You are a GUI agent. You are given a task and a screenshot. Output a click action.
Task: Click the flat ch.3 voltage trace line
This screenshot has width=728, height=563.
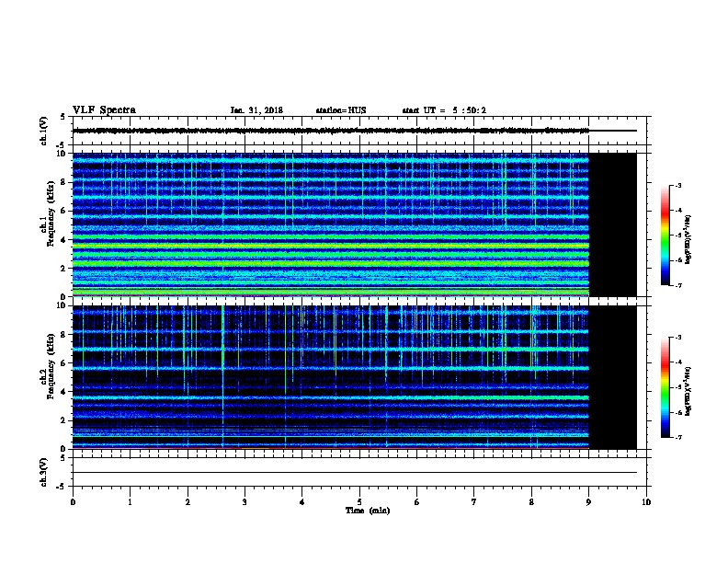point(355,473)
